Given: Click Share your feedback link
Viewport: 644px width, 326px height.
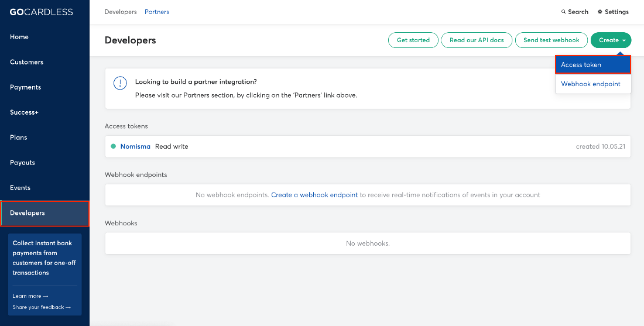Looking at the screenshot, I should point(42,307).
